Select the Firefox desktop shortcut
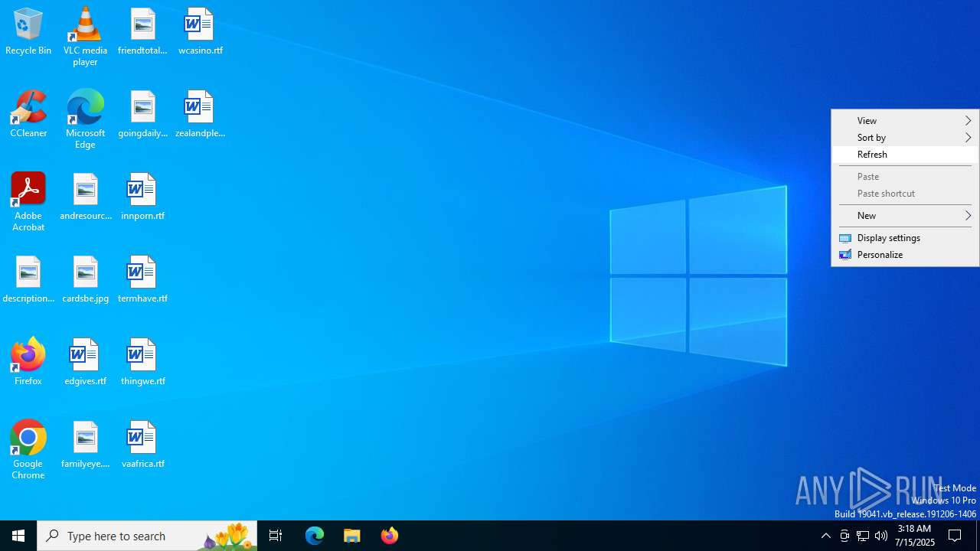Viewport: 980px width, 551px height. (28, 362)
